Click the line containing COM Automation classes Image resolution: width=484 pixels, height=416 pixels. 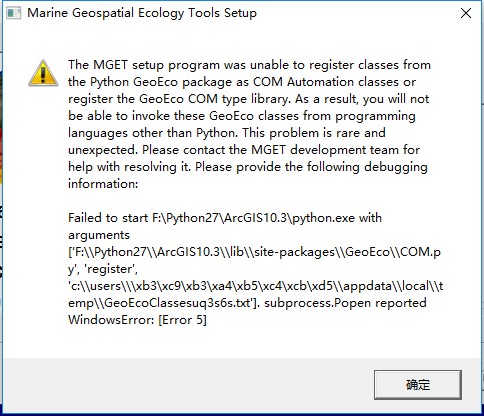tap(242, 82)
